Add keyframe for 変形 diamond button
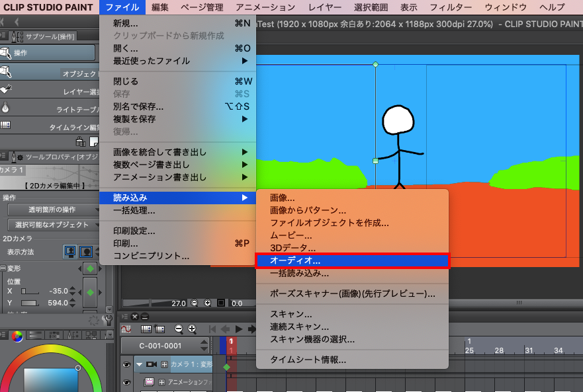The width and height of the screenshot is (583, 392). tap(90, 268)
